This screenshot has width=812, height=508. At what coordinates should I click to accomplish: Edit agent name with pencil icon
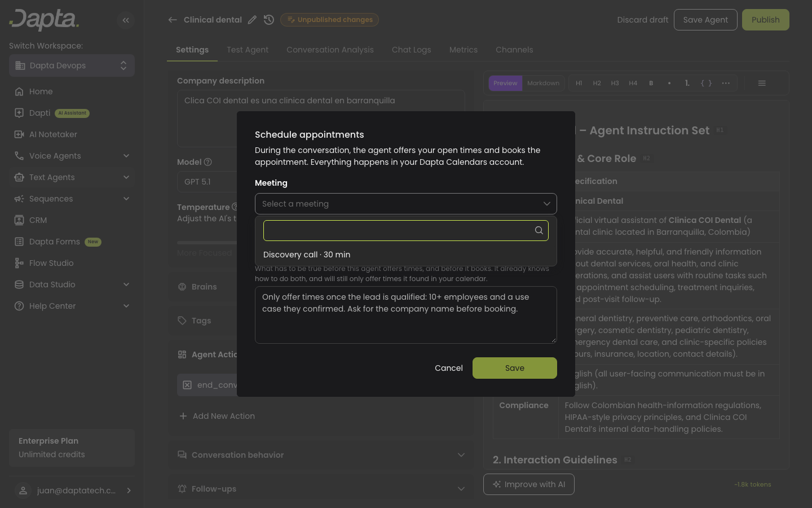coord(252,20)
